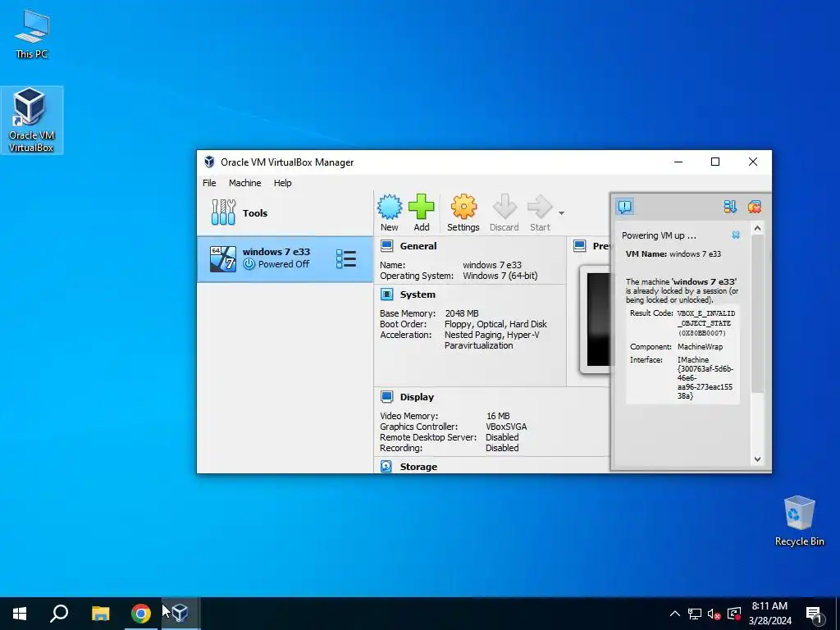840x630 pixels.
Task: Click Powered Off status text
Action: (x=283, y=264)
